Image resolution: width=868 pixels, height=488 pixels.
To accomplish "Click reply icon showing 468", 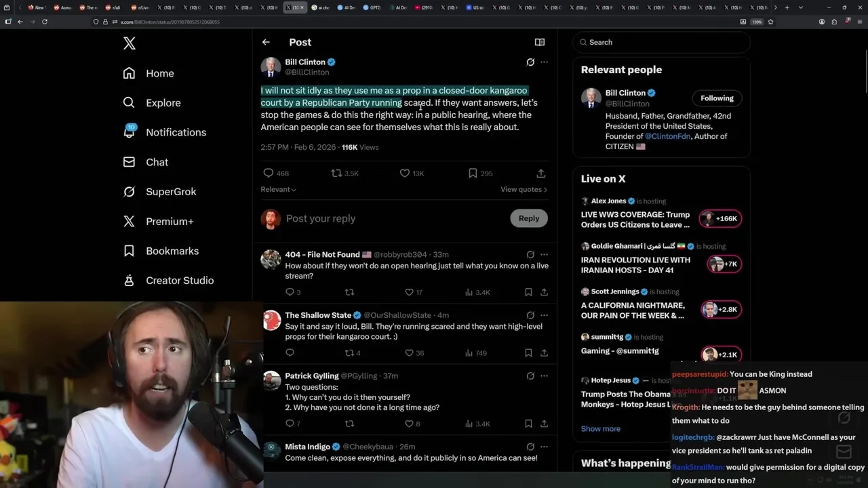I will pyautogui.click(x=276, y=174).
